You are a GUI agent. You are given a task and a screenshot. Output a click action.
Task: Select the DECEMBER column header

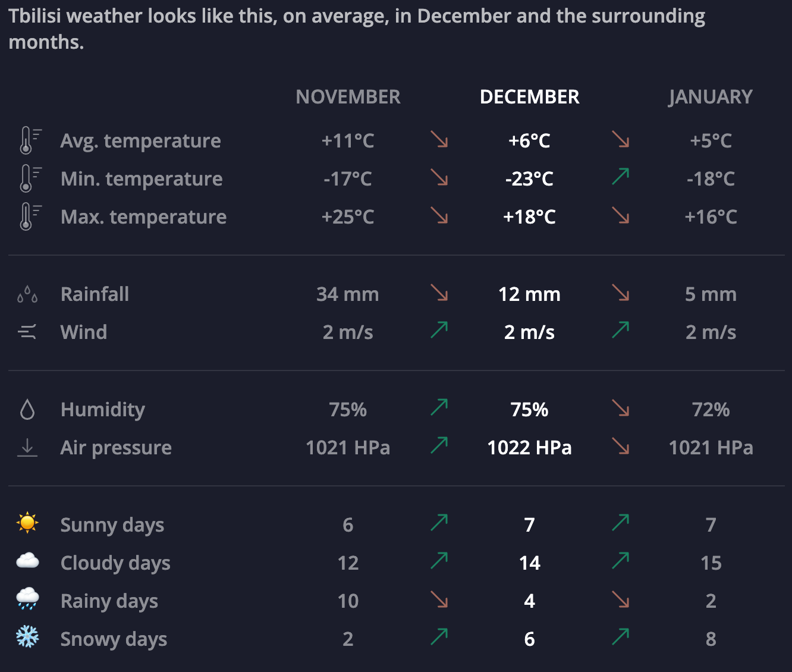coord(529,97)
